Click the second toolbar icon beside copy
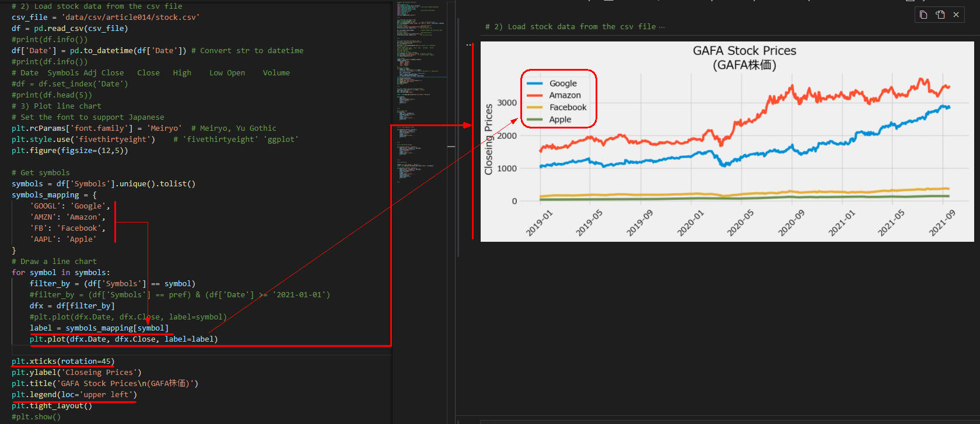Viewport: 980px width, 424px height. tap(940, 15)
